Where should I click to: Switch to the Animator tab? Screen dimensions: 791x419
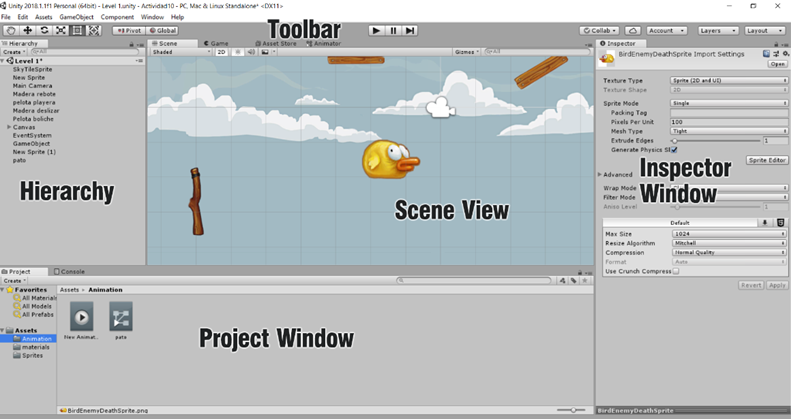click(324, 44)
